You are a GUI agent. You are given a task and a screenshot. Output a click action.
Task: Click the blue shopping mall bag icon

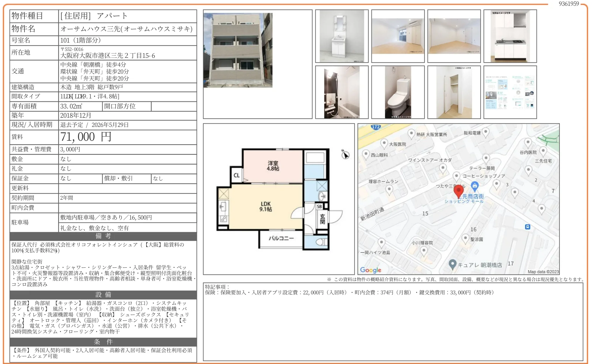pyautogui.click(x=475, y=185)
